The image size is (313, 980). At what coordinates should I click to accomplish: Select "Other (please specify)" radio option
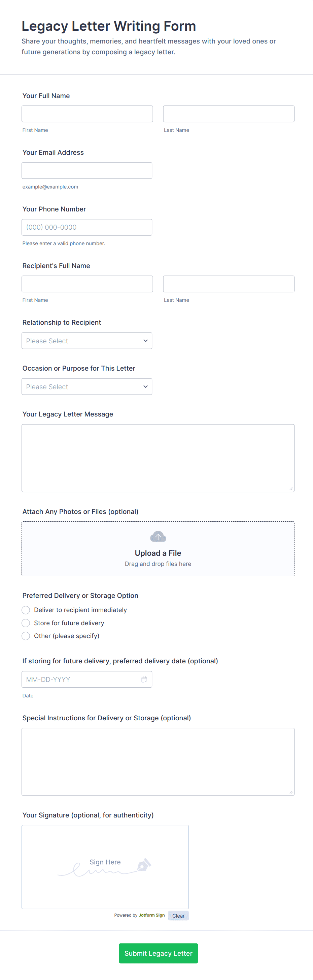click(x=26, y=636)
